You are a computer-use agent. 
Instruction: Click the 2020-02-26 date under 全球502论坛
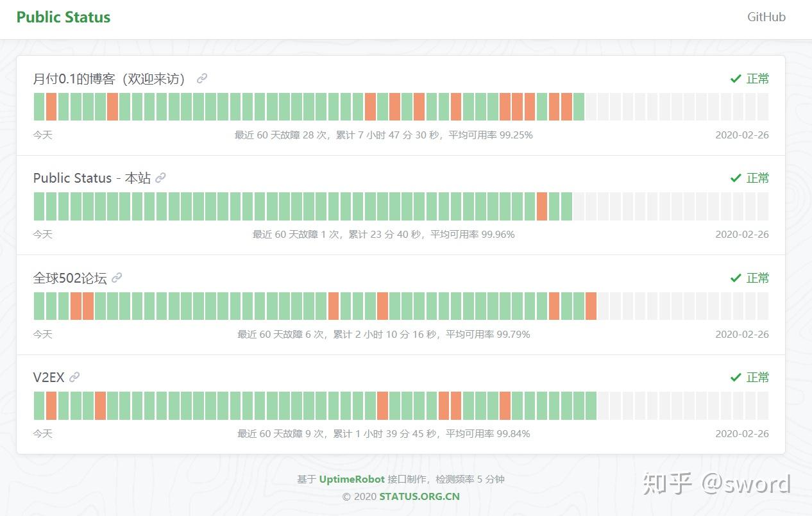tap(741, 334)
